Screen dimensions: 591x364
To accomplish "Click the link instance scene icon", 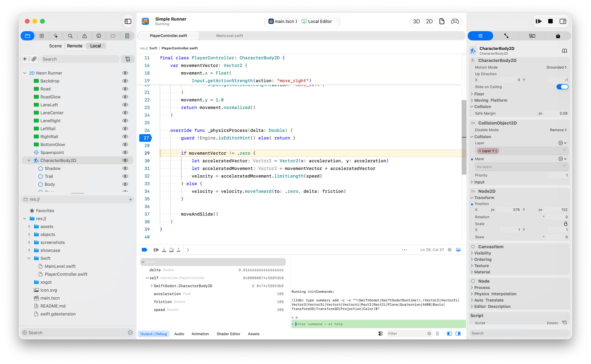I will [x=34, y=59].
